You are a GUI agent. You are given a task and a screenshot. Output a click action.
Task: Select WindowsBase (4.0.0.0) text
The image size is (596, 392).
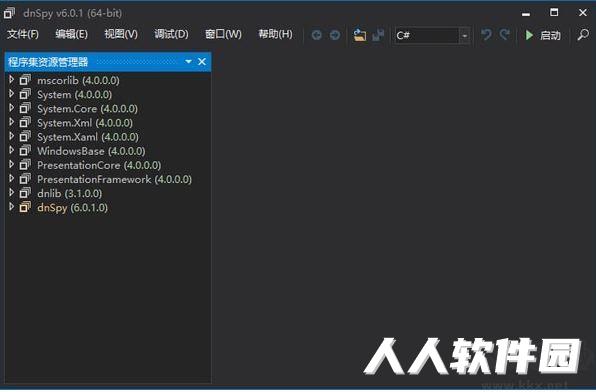click(x=91, y=151)
